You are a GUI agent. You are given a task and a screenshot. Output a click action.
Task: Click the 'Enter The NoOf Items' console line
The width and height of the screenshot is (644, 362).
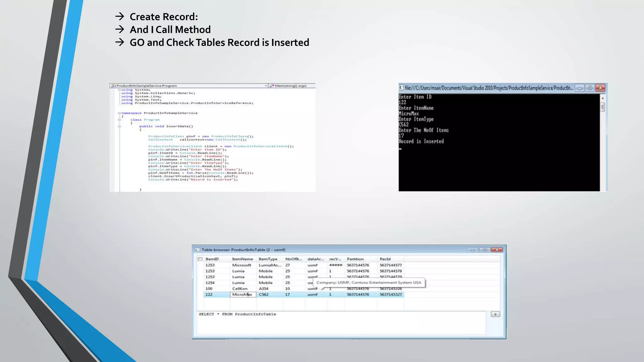[x=424, y=130]
